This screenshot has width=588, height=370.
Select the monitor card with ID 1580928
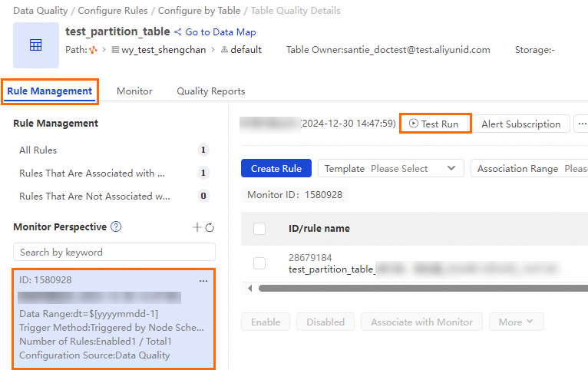pyautogui.click(x=114, y=319)
